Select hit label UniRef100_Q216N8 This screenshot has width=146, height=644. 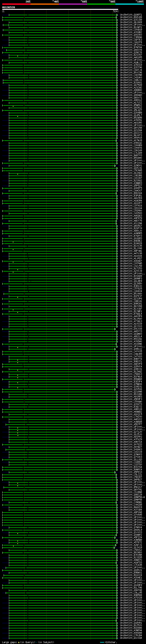pyautogui.click(x=131, y=392)
